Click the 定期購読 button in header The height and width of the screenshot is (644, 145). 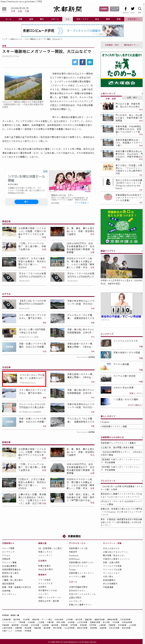click(x=104, y=9)
